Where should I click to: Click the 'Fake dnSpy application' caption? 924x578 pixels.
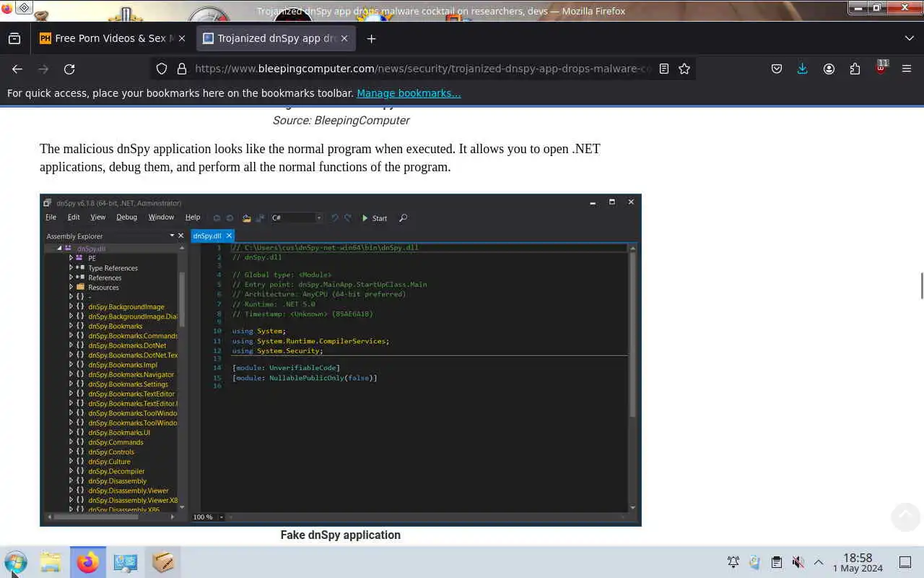point(341,535)
